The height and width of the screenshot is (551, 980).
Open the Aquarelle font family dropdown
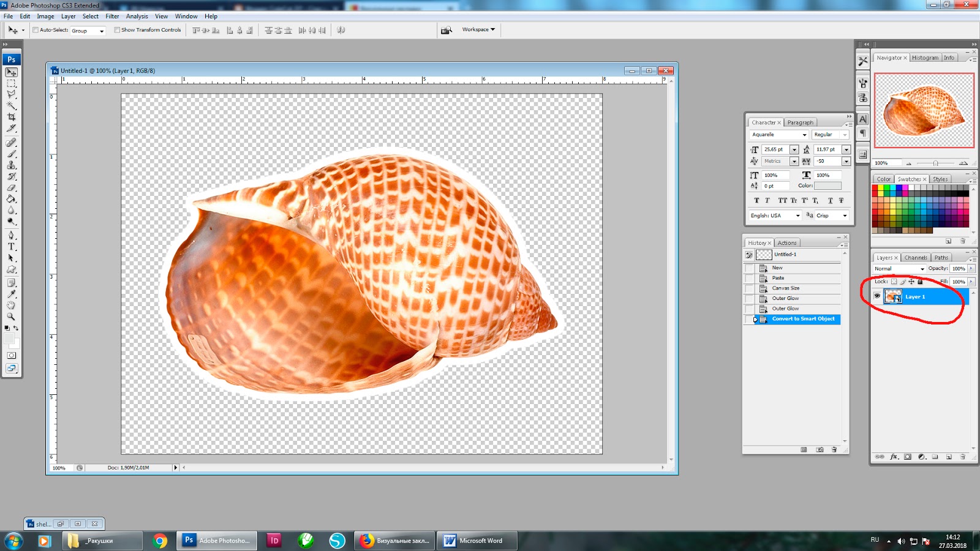(x=804, y=135)
